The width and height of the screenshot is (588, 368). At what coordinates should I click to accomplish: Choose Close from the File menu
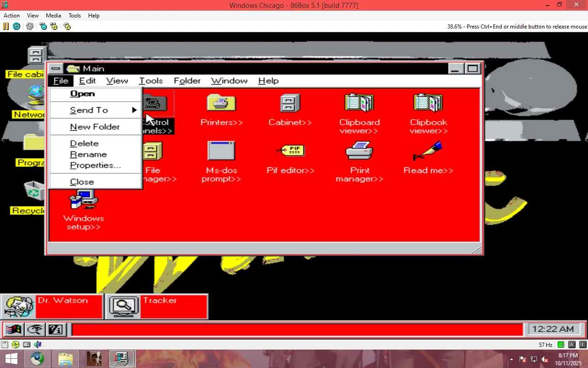click(95, 182)
